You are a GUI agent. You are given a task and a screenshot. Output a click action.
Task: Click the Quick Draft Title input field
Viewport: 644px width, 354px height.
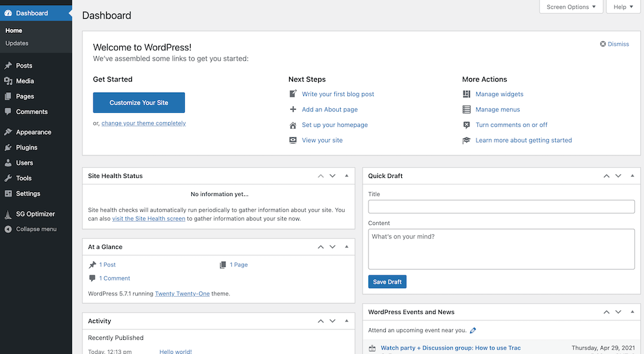[x=502, y=206]
